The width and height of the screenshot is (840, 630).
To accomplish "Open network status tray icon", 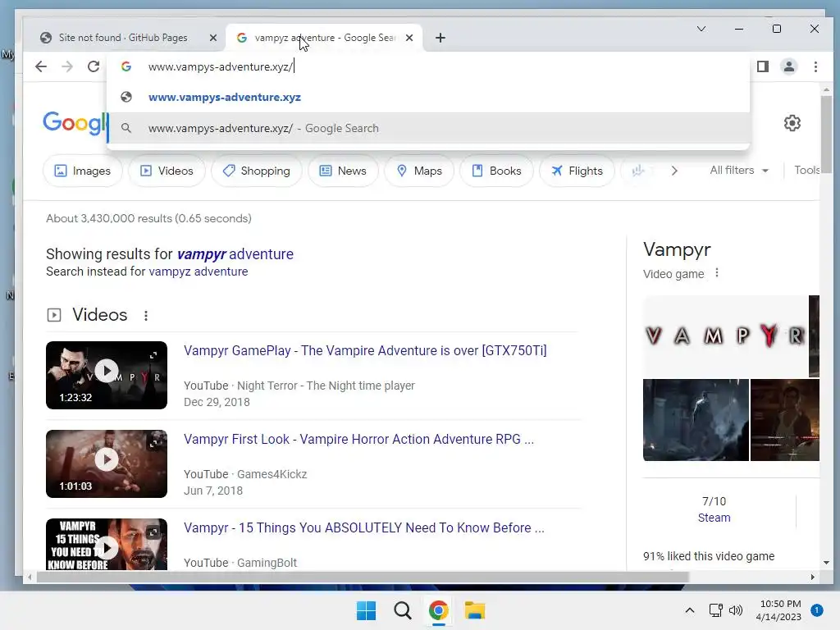I will tap(715, 610).
